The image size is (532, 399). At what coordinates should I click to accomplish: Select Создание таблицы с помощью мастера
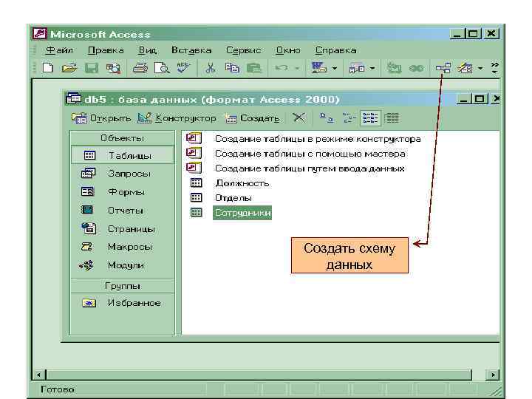click(x=310, y=154)
